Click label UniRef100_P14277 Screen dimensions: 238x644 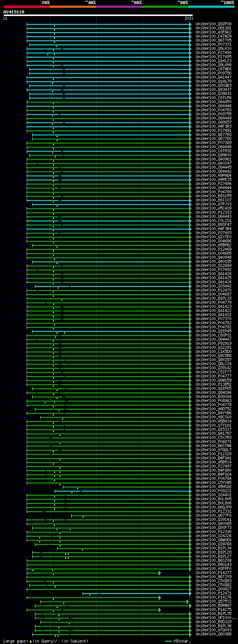tap(213, 573)
